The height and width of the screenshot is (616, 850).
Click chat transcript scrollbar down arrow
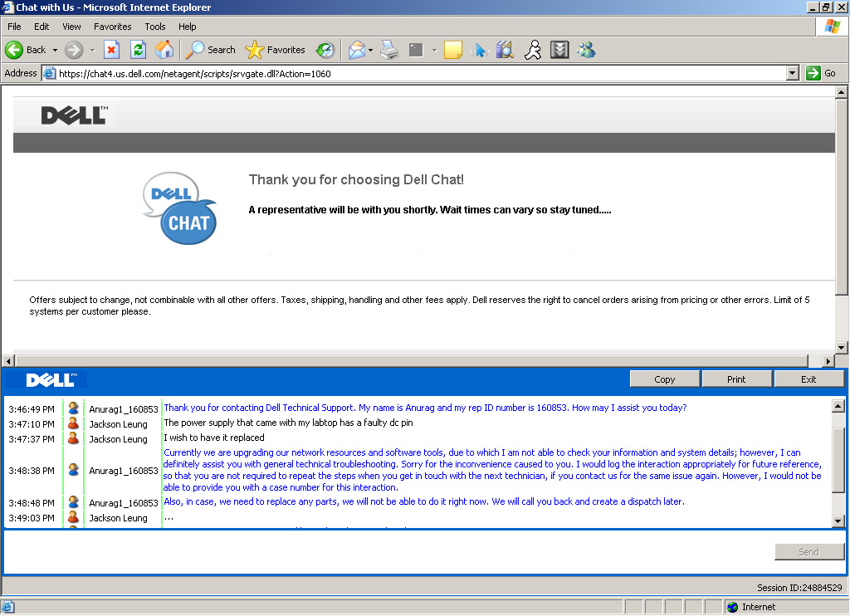tap(838, 521)
